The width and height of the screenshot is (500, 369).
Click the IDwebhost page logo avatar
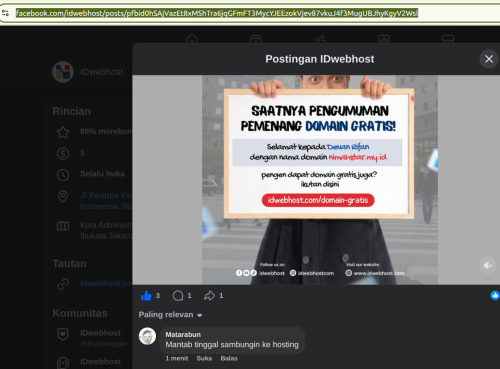(63, 72)
